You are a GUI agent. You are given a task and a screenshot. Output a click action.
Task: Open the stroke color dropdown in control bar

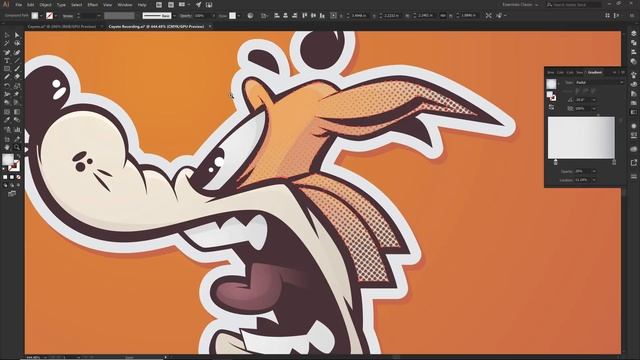[56, 16]
